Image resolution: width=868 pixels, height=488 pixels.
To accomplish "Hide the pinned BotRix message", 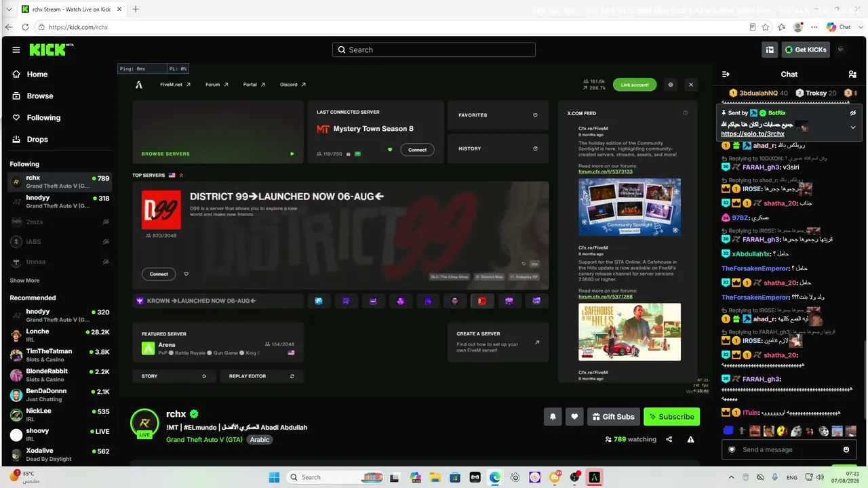I will (853, 113).
